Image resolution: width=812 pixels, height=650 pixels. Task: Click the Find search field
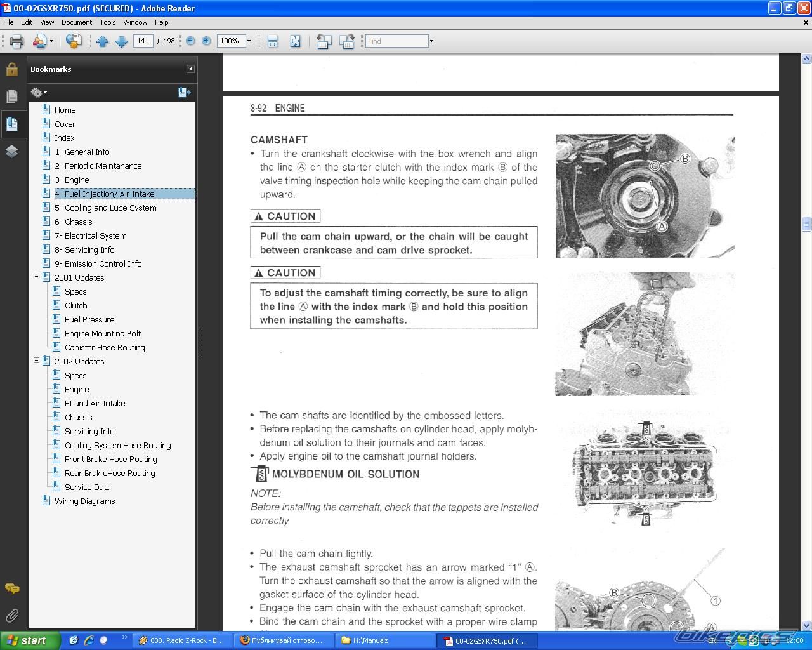(396, 41)
